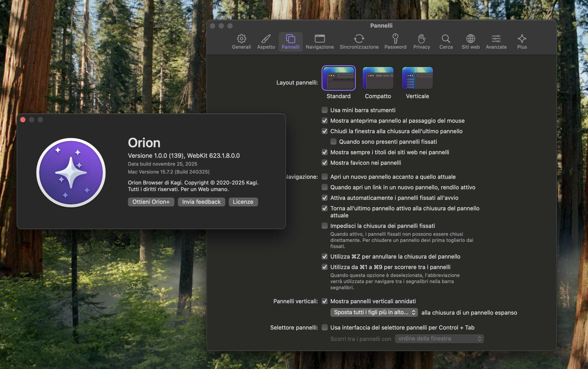588x369 pixels.
Task: Uncheck Mostra favicon nei pannelli
Action: click(325, 163)
